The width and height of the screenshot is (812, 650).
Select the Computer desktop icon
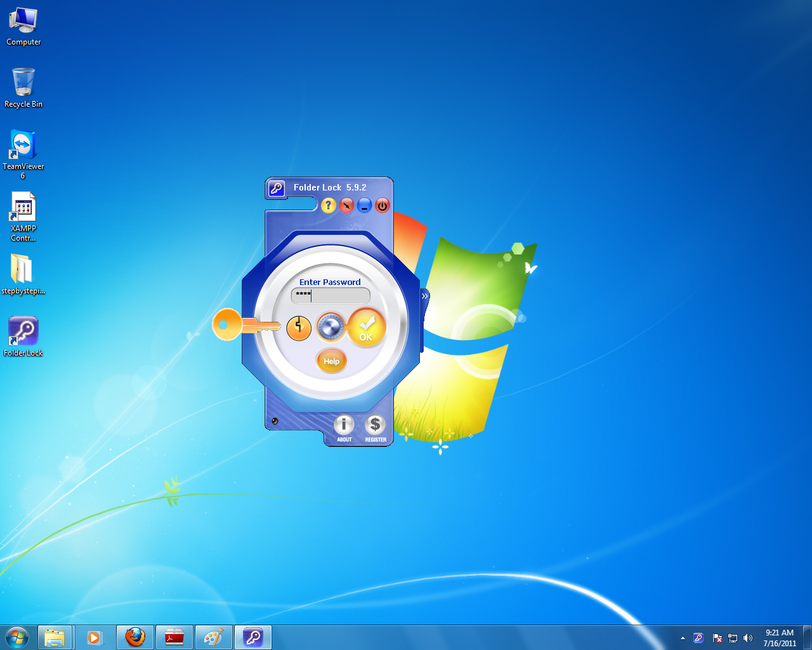coord(23,27)
